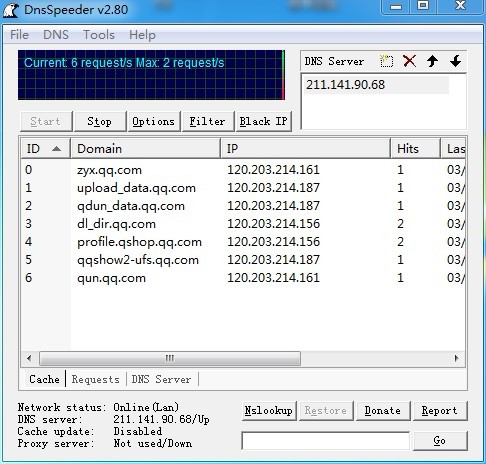Click the horizontal scrollbar left arrow

[x=29, y=358]
